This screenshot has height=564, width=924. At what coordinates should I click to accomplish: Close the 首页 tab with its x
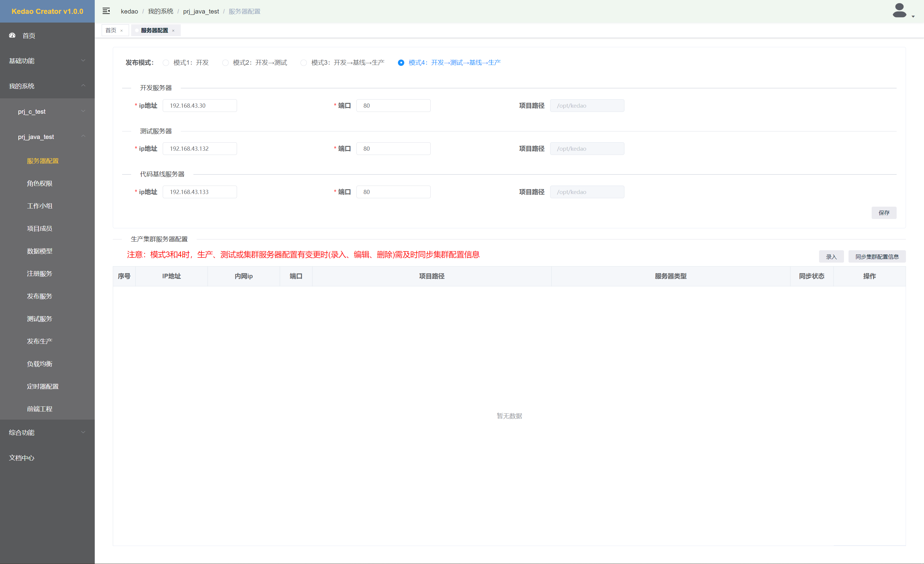click(122, 31)
